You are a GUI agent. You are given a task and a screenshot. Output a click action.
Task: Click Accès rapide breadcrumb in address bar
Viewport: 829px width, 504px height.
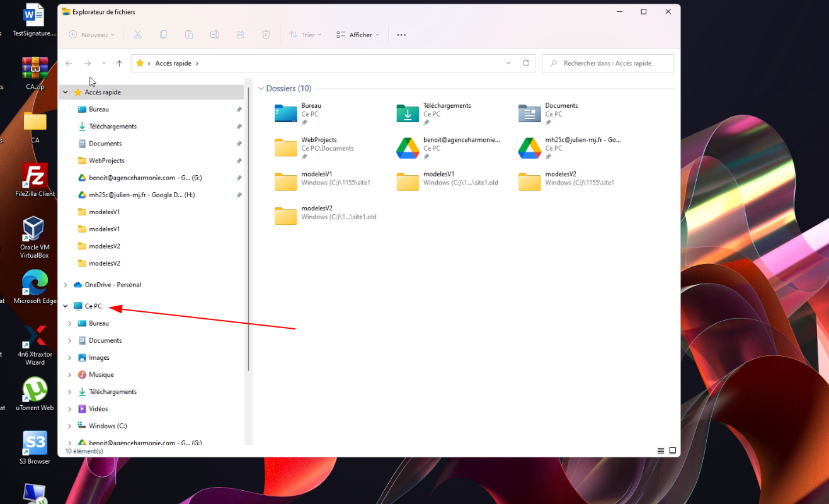click(x=173, y=63)
